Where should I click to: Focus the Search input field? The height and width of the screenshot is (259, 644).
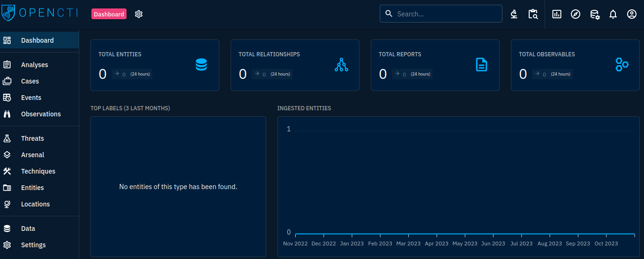pos(445,14)
